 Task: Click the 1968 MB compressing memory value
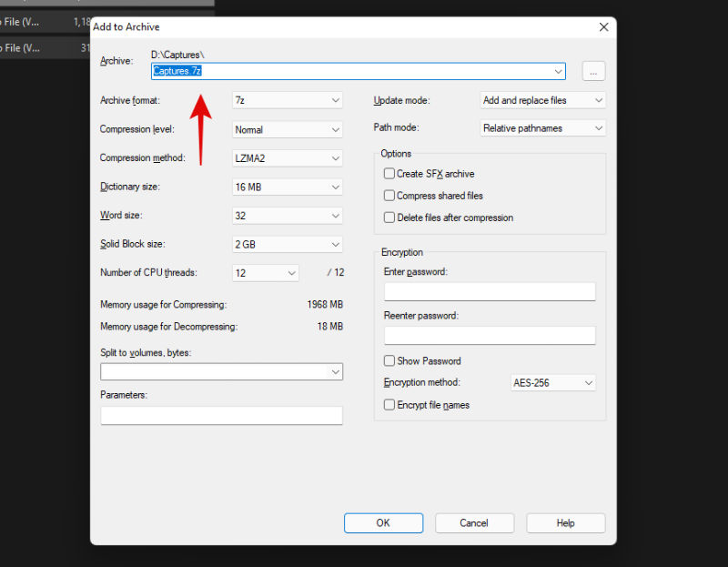325,305
